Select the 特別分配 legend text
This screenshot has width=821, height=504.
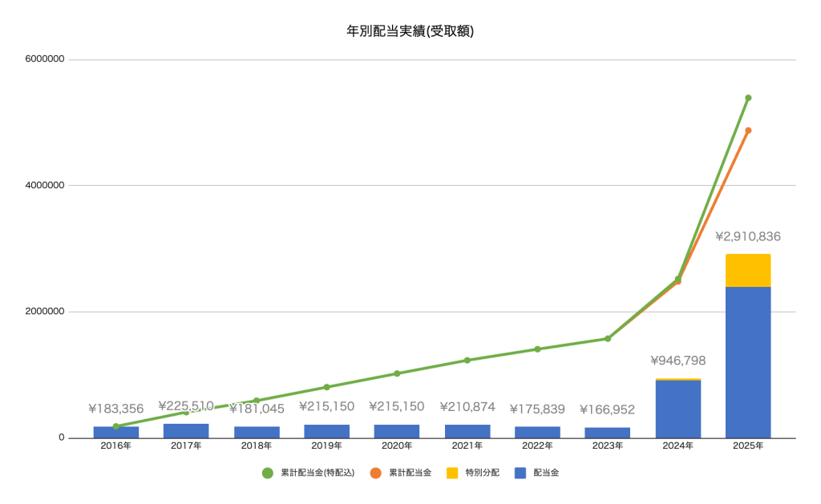pyautogui.click(x=482, y=473)
